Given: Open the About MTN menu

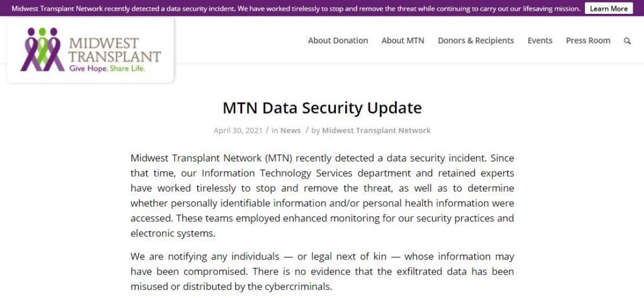Looking at the screenshot, I should [x=402, y=41].
